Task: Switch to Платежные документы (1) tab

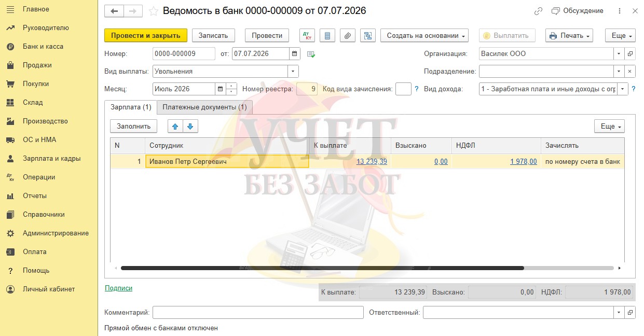Action: tap(204, 107)
